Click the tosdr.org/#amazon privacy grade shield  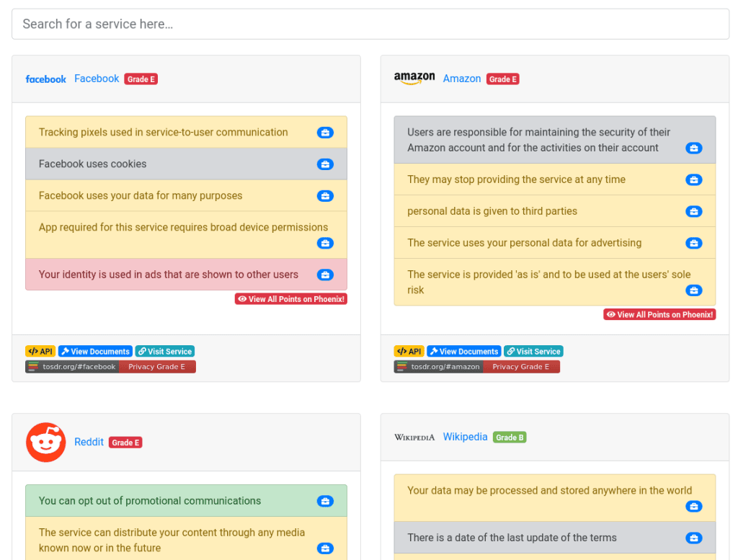tap(477, 367)
